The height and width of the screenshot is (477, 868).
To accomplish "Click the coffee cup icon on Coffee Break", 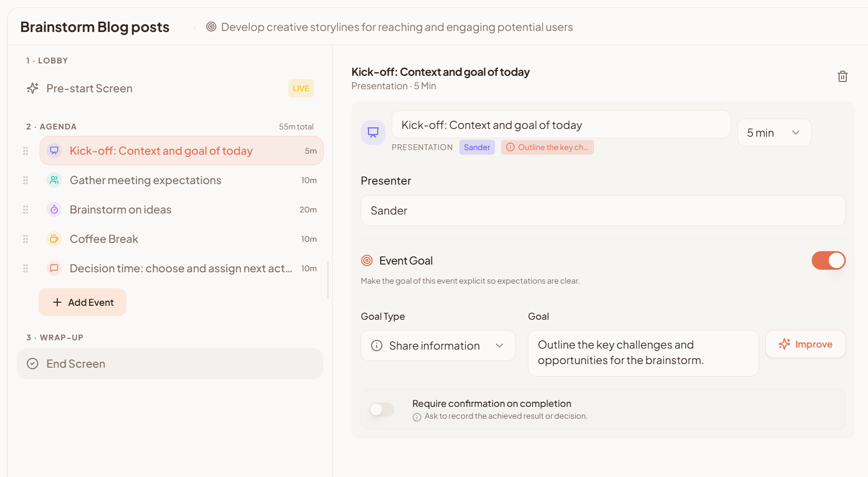I will 54,239.
